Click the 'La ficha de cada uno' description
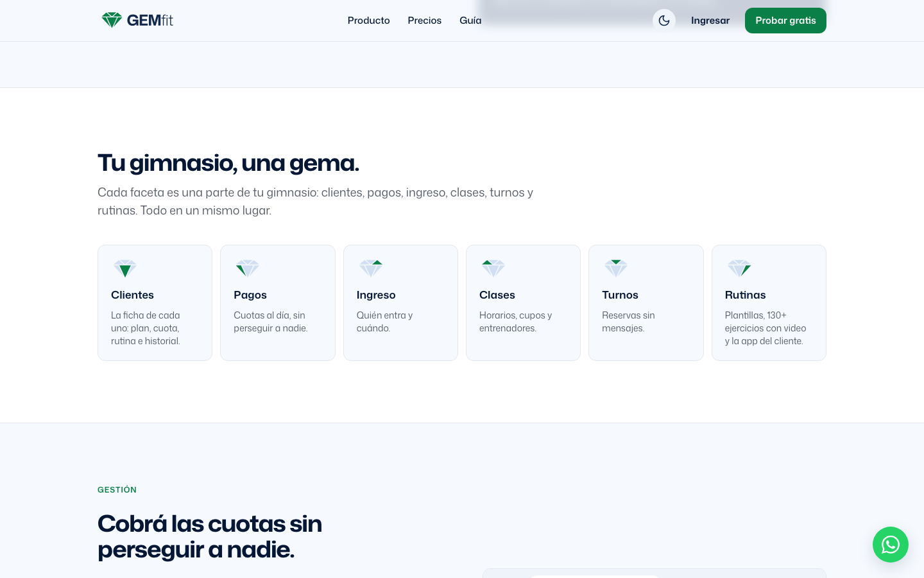 tap(146, 328)
